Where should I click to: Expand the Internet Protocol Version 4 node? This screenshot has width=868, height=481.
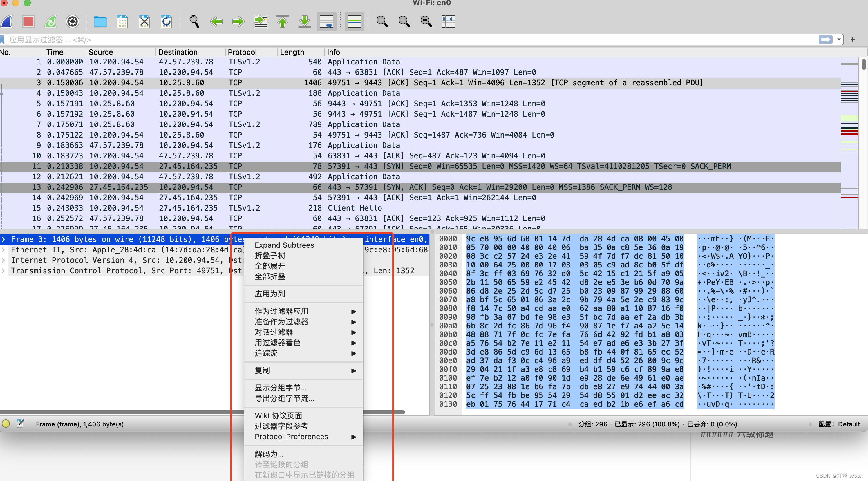[3, 261]
